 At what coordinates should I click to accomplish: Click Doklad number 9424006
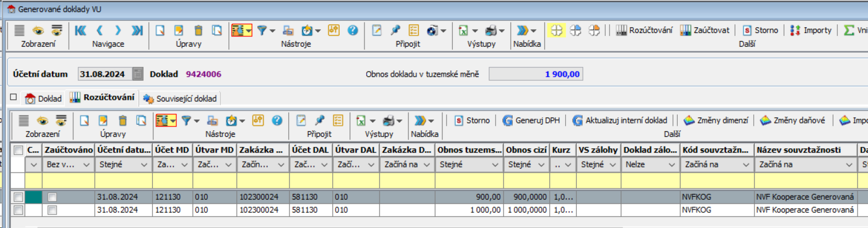point(203,74)
